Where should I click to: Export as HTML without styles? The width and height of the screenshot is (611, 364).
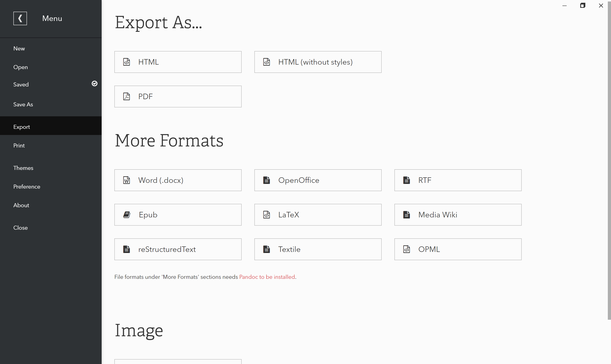318,62
